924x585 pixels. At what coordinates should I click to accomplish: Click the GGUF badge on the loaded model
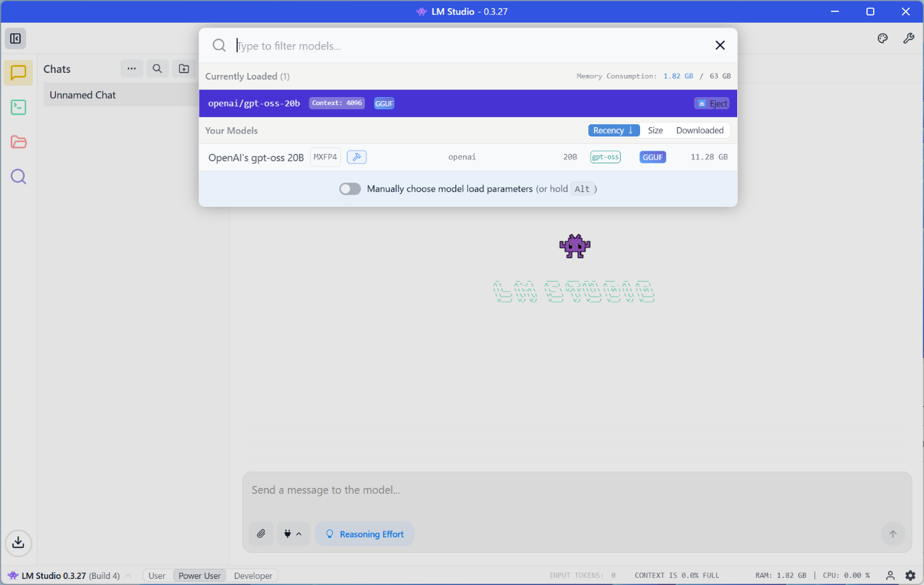click(x=384, y=104)
